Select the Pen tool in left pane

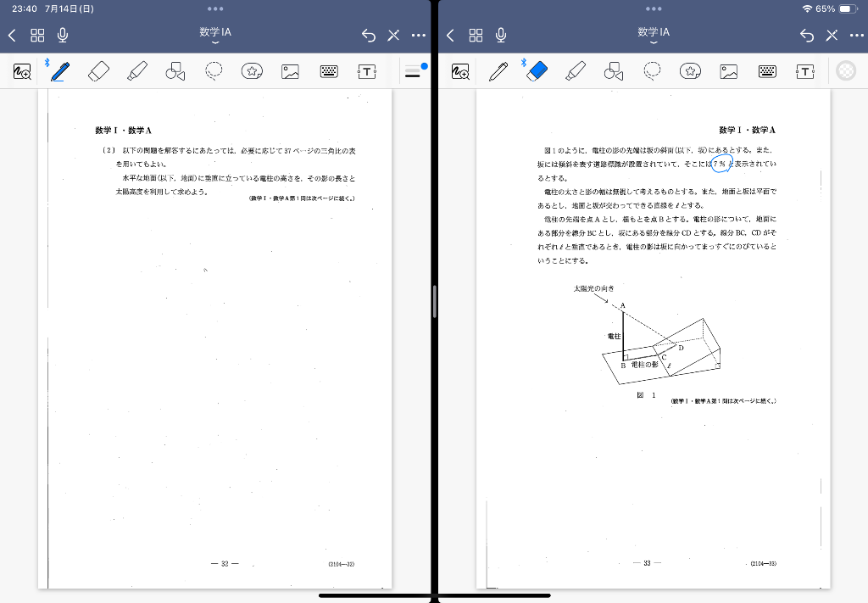click(59, 71)
